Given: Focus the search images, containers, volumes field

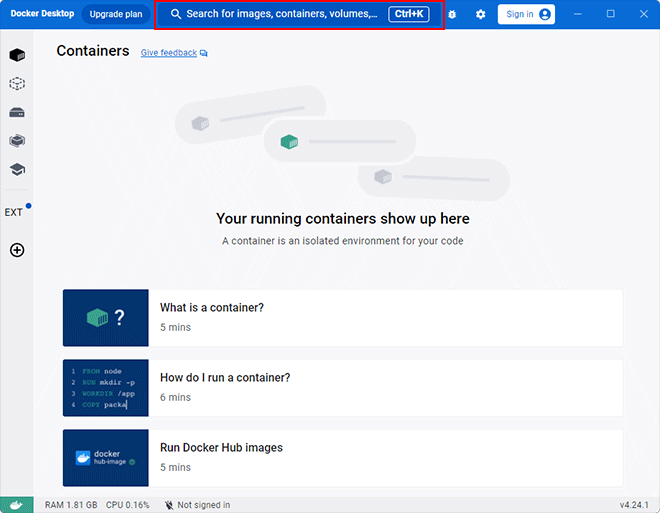Looking at the screenshot, I should tap(299, 14).
